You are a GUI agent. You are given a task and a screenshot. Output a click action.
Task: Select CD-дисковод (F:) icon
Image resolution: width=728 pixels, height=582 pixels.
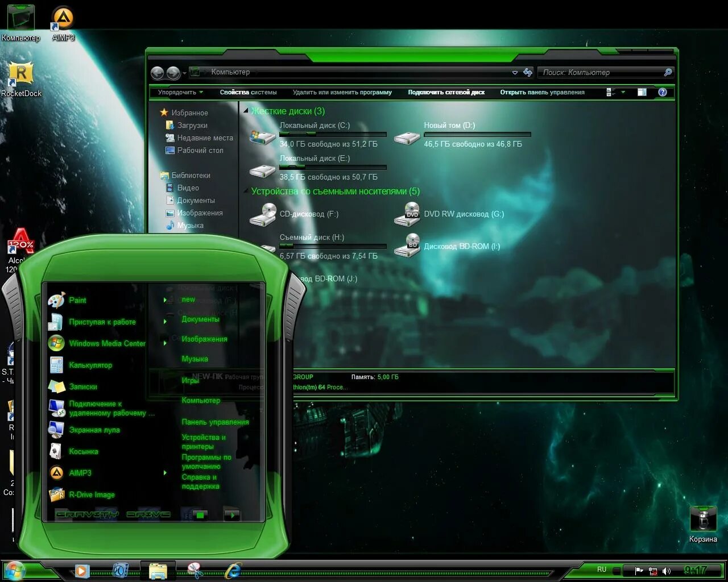(263, 215)
